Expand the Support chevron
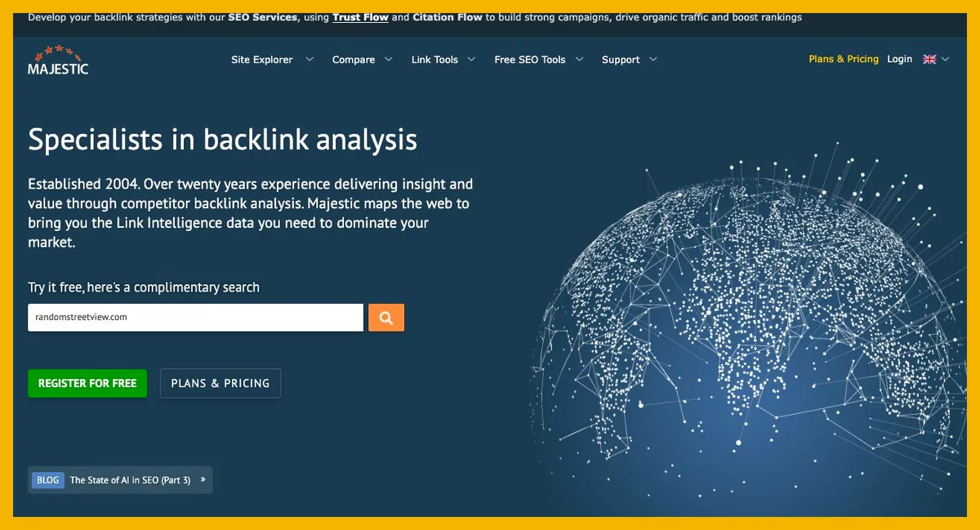This screenshot has height=530, width=980. [x=653, y=60]
